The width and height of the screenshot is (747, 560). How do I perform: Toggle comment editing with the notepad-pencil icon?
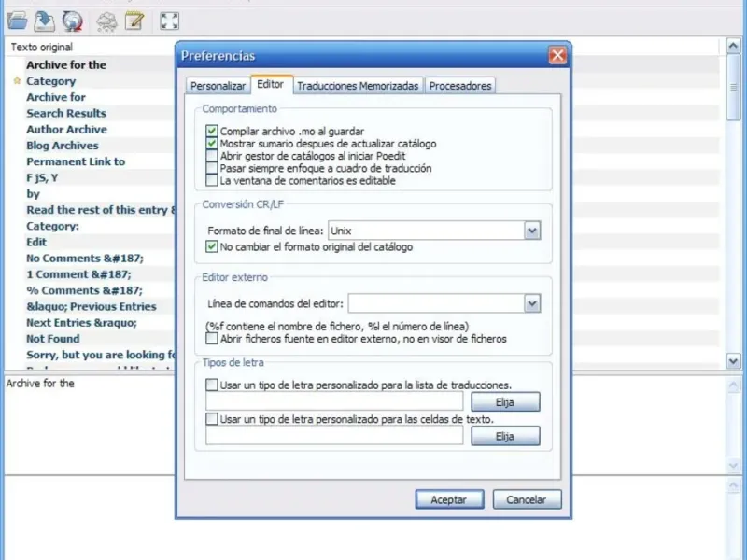click(134, 21)
